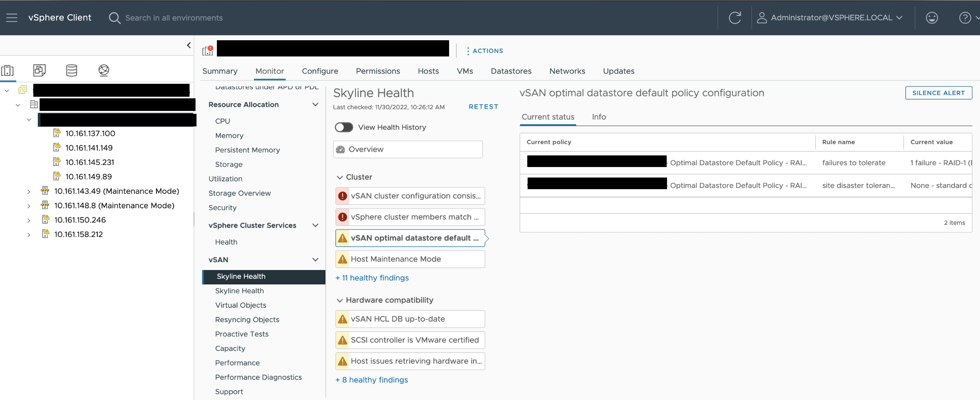Collapse the Cluster health group

[x=340, y=177]
